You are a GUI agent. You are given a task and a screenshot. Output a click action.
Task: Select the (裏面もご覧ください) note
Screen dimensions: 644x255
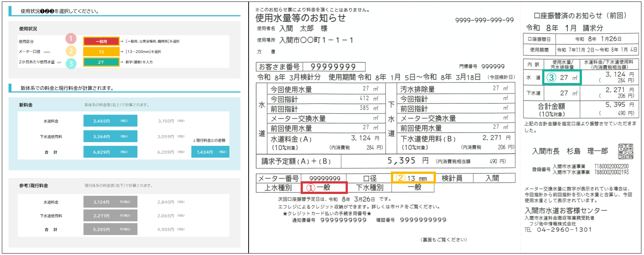(x=444, y=240)
